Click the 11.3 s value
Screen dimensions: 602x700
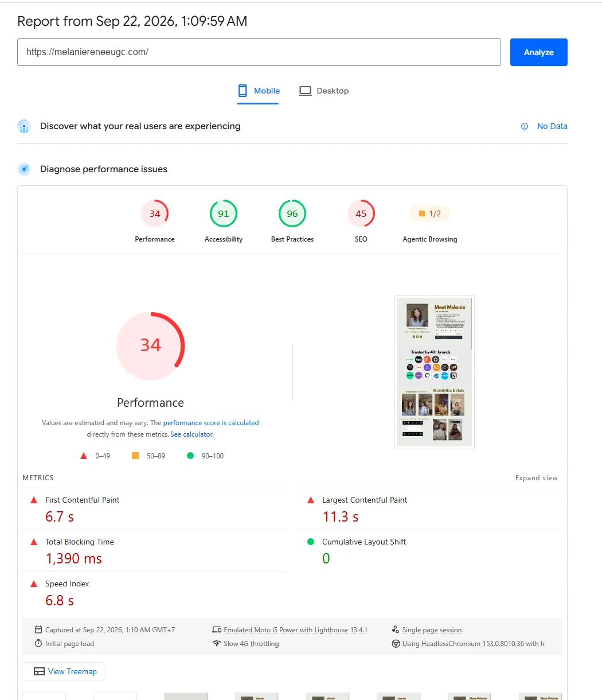click(341, 517)
